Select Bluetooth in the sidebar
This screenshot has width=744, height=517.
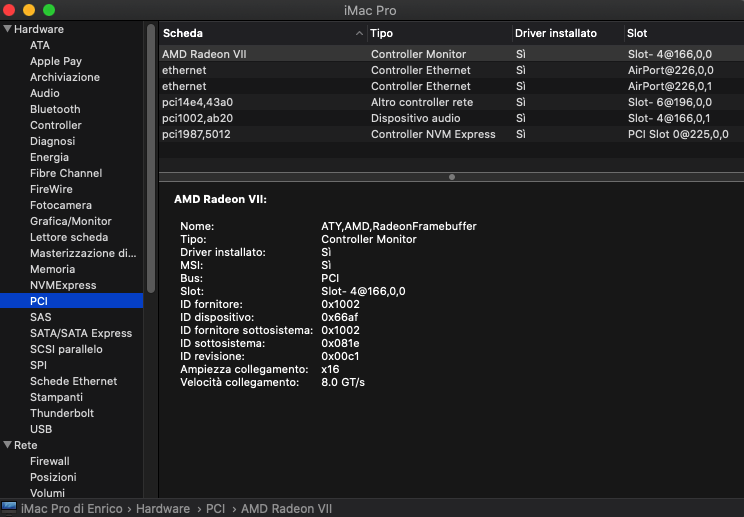(x=55, y=109)
